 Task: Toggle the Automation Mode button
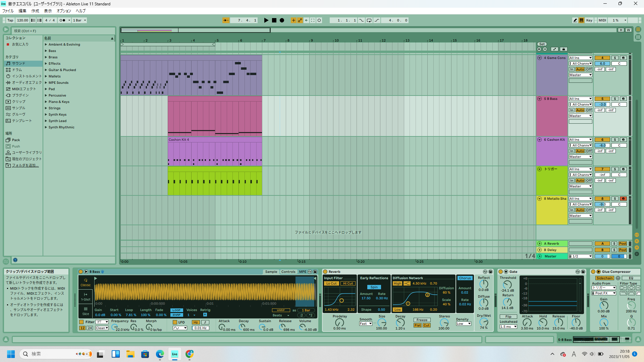pos(554,49)
